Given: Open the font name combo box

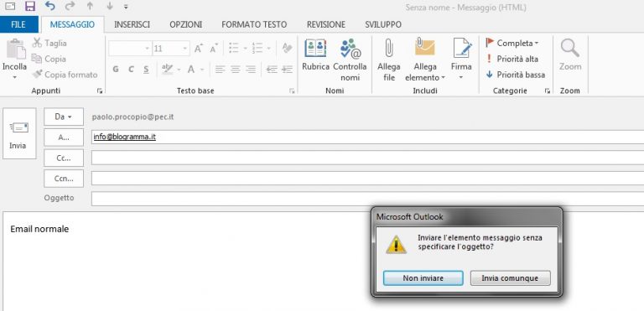Looking at the screenshot, I should coord(130,49).
